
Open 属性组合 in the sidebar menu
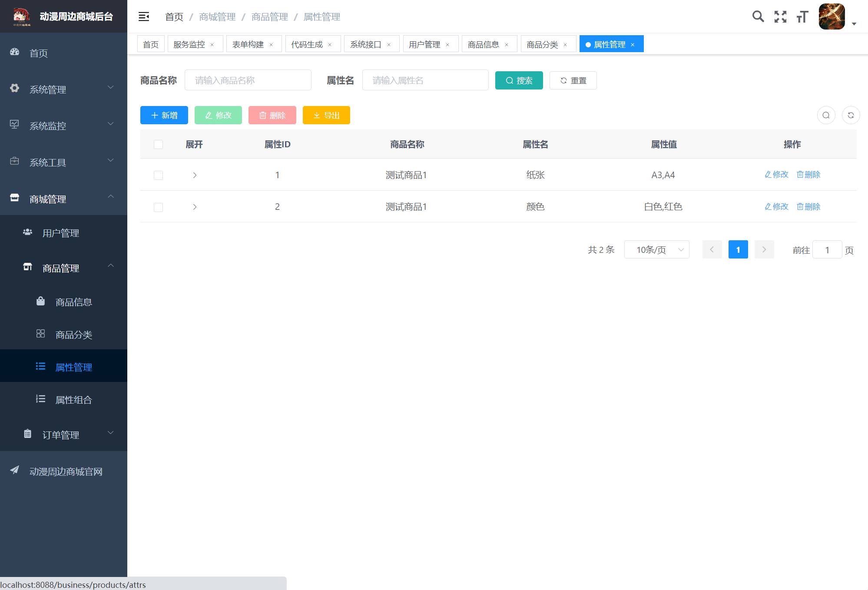coord(73,400)
